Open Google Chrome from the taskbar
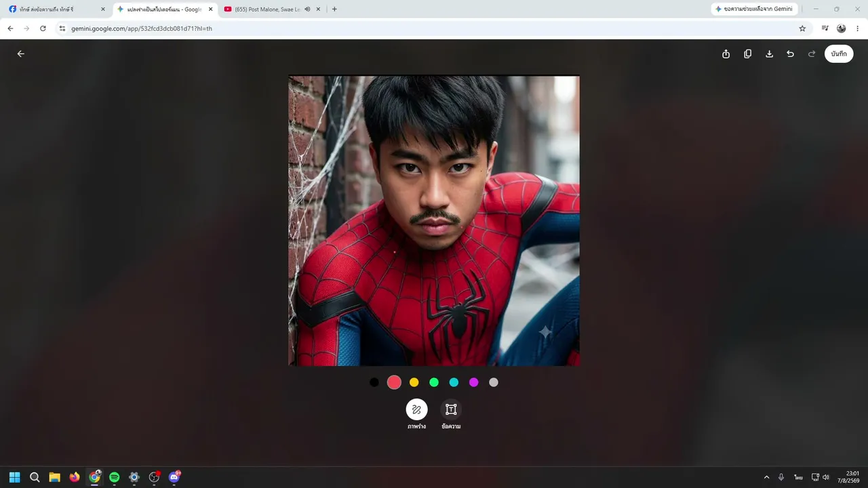The width and height of the screenshot is (868, 488). pyautogui.click(x=94, y=477)
